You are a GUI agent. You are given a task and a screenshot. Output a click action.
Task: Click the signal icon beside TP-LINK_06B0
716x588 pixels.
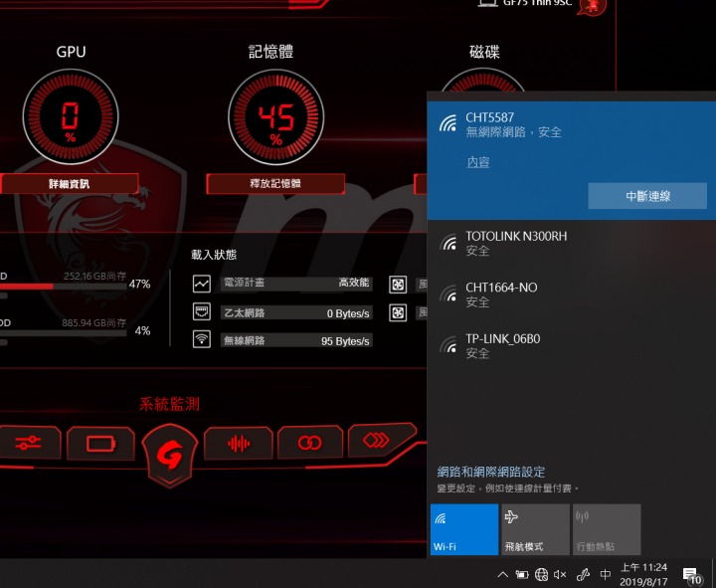[x=447, y=344]
